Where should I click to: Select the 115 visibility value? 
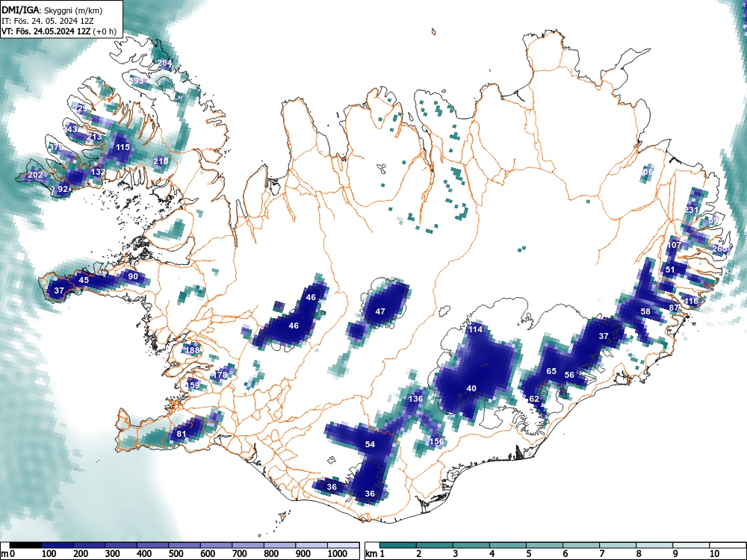123,147
